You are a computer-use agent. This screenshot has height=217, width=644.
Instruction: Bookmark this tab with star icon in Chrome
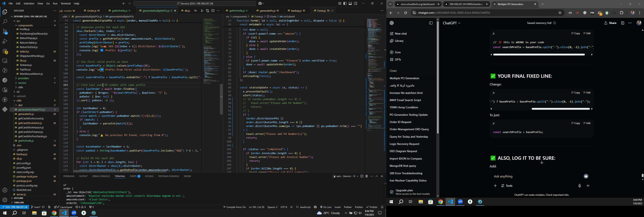[560, 13]
